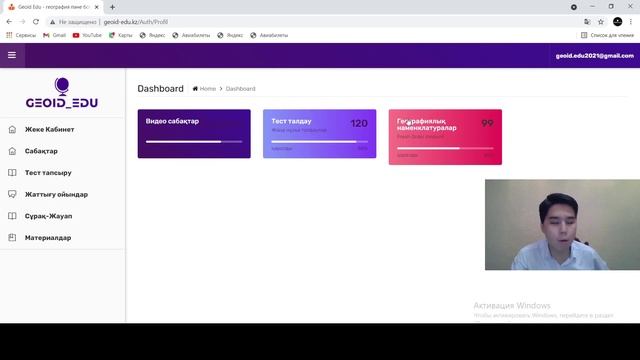The width and height of the screenshot is (640, 360).
Task: Open Сервисы apps bookmark
Action: pos(21,36)
